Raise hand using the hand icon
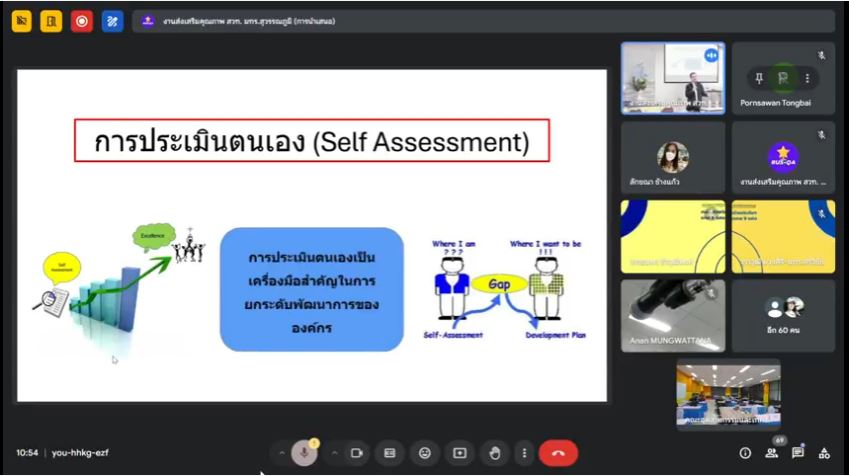The height and width of the screenshot is (476, 849). [x=494, y=453]
